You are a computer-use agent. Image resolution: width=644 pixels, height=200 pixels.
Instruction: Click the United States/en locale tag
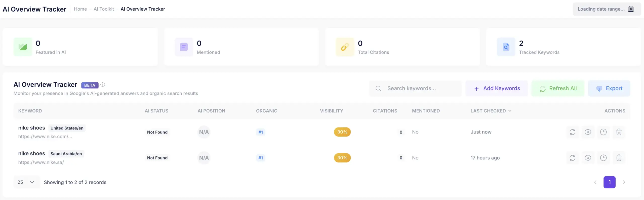pos(67,128)
